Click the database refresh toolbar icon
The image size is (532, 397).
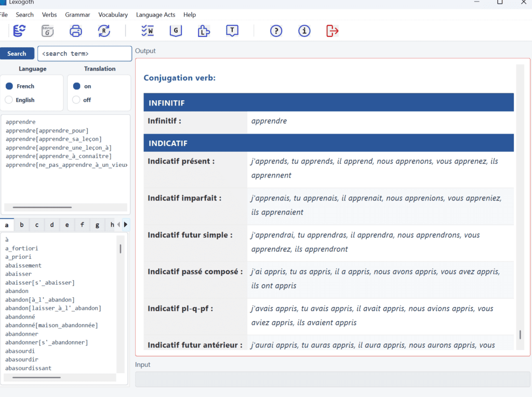click(x=19, y=31)
